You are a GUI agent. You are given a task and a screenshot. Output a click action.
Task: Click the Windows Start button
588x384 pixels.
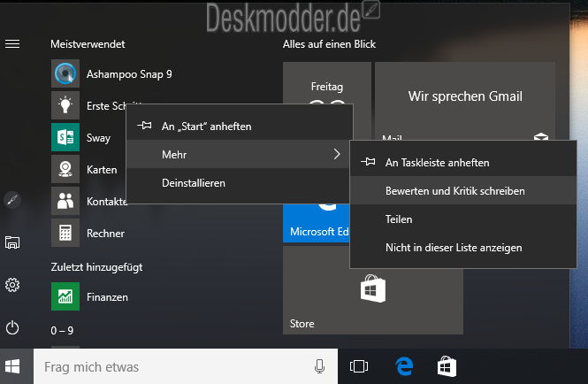point(12,366)
